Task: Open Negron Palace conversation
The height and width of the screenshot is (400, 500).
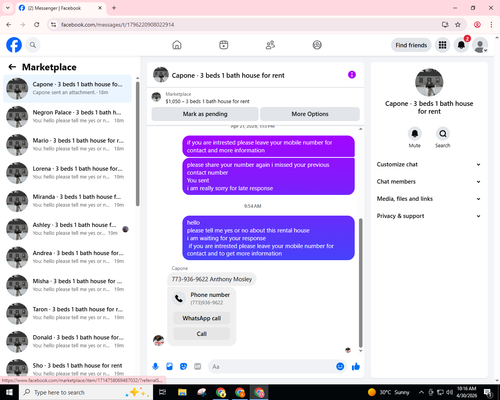Action: [67, 117]
